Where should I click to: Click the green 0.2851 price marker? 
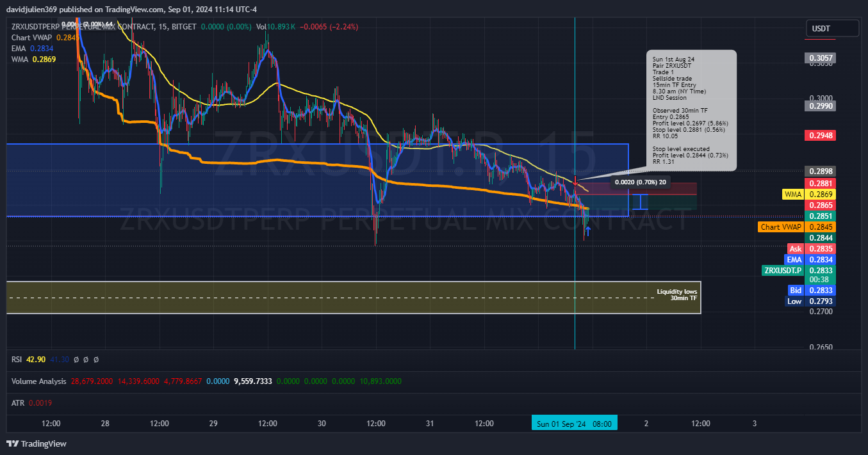coord(821,216)
